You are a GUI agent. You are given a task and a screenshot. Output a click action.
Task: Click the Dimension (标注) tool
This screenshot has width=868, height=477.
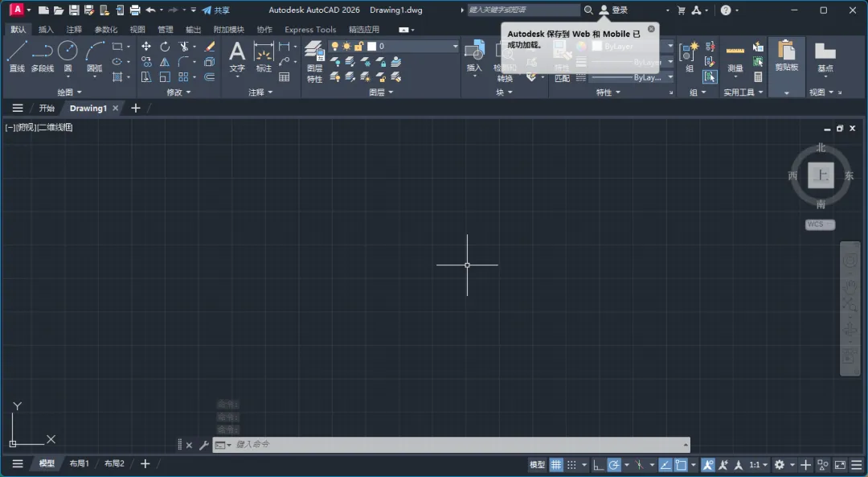click(264, 56)
